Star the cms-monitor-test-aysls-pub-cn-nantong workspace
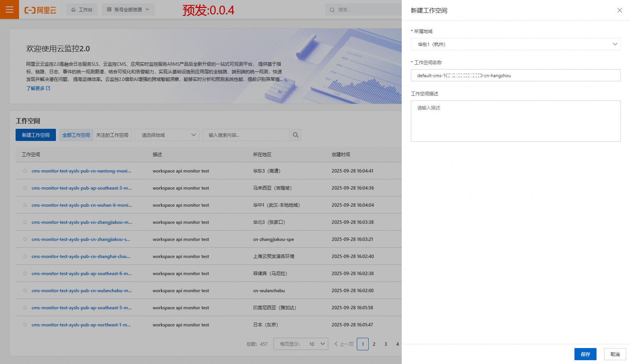630x364 pixels. click(x=25, y=171)
